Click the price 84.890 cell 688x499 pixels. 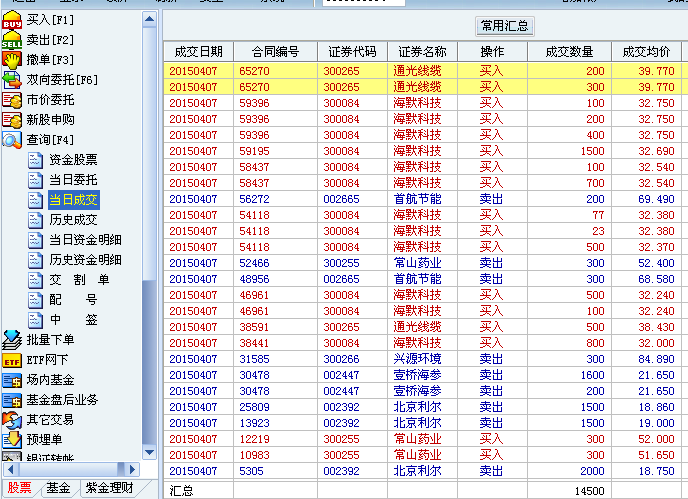point(646,359)
